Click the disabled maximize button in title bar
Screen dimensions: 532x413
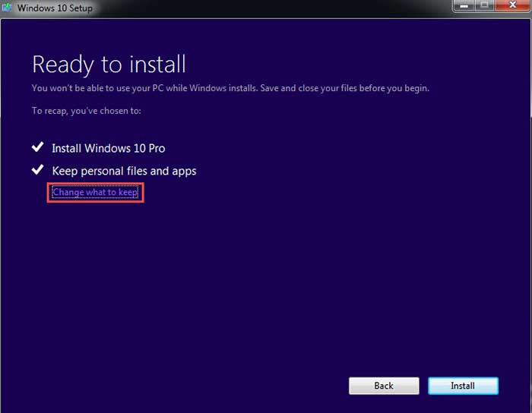(485, 5)
